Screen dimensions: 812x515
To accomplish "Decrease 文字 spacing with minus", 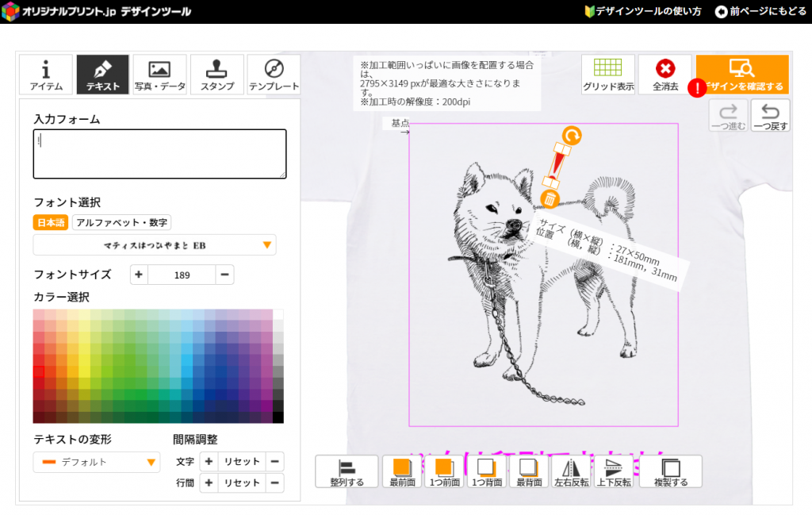I will pyautogui.click(x=275, y=461).
